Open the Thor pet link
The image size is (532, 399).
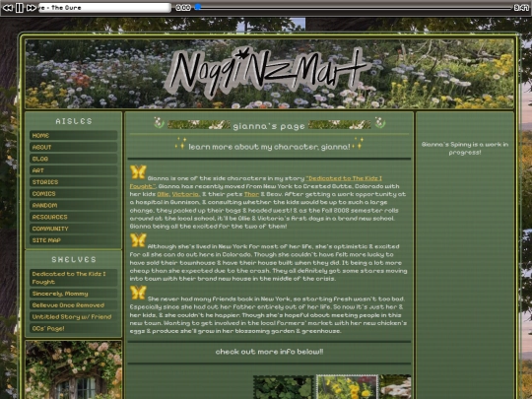coord(251,194)
